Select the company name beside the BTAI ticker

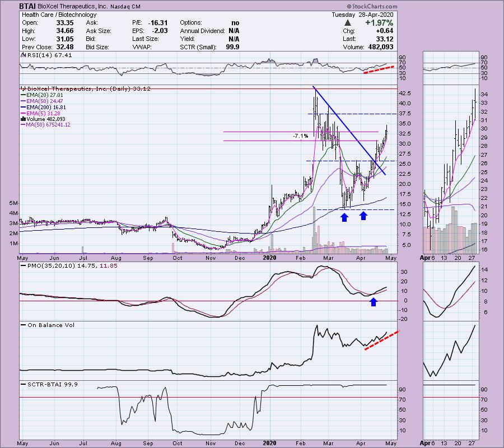73,6
